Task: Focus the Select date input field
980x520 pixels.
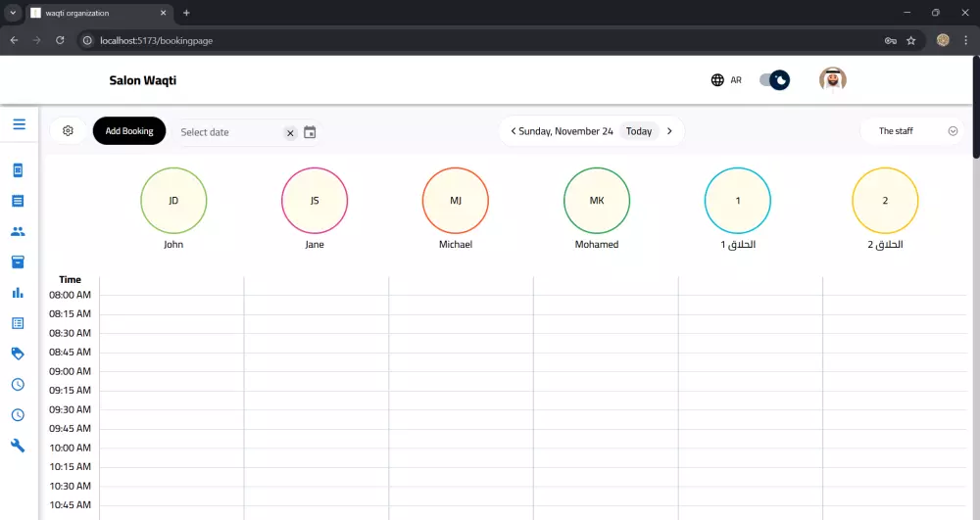Action: coord(228,132)
